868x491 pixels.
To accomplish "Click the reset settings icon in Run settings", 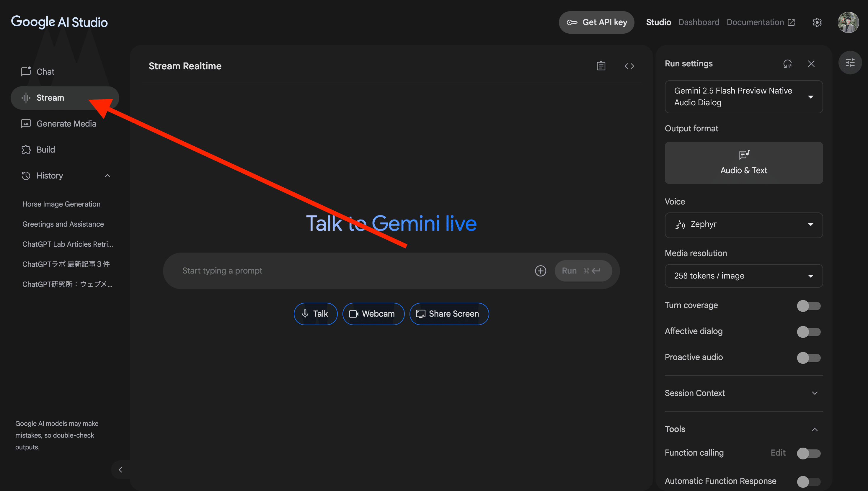I will pos(787,64).
